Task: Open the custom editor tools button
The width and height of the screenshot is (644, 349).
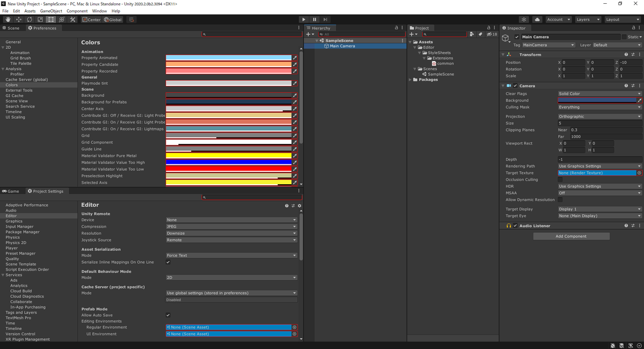Action: coord(73,19)
